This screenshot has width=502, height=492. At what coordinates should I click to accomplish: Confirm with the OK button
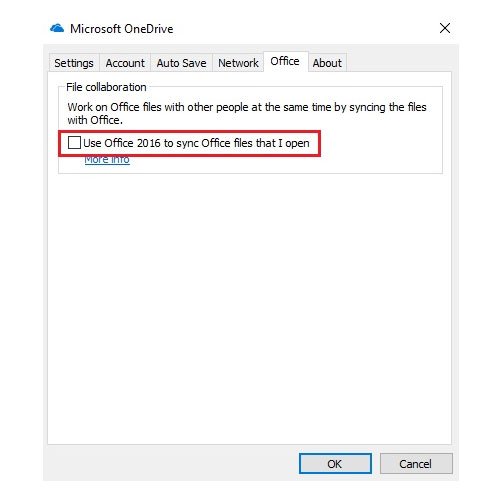coord(335,464)
